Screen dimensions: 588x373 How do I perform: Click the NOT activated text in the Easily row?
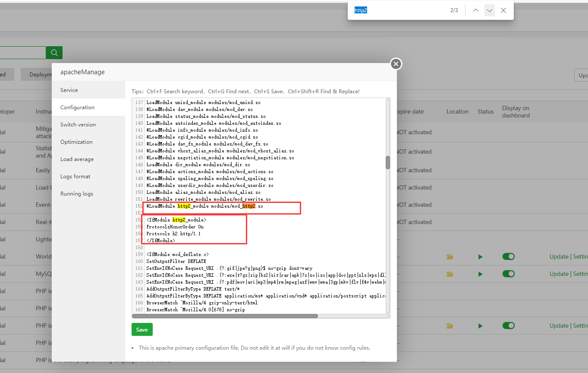[x=413, y=171]
